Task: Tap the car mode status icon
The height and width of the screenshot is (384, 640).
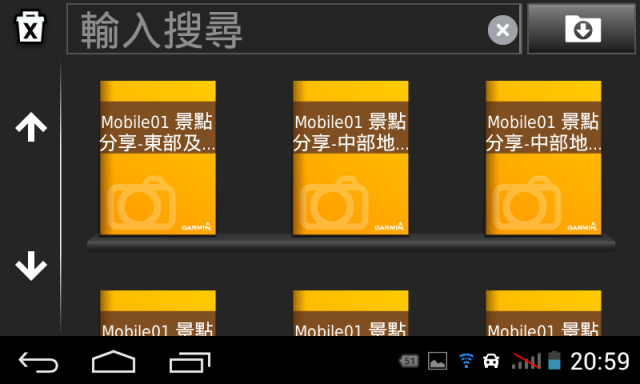Action: (491, 361)
